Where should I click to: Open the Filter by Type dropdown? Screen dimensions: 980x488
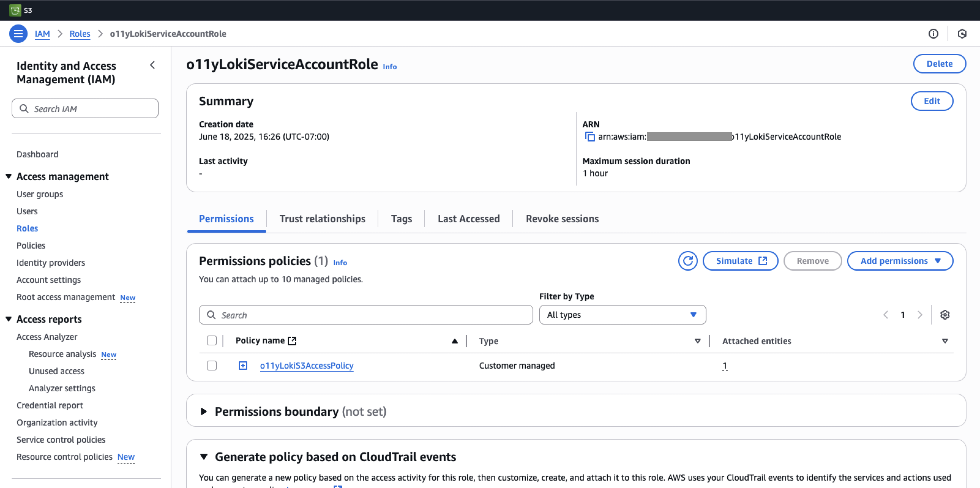tap(622, 315)
